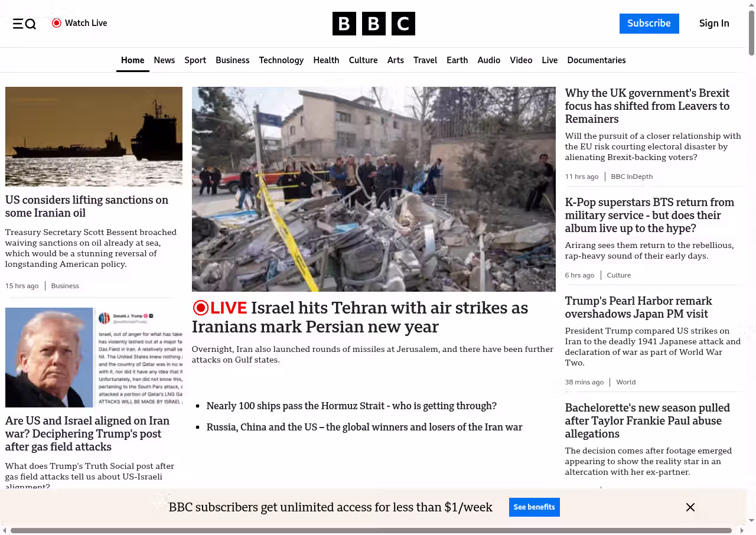756x535 pixels.
Task: Click the BBC logo
Action: [x=373, y=24]
